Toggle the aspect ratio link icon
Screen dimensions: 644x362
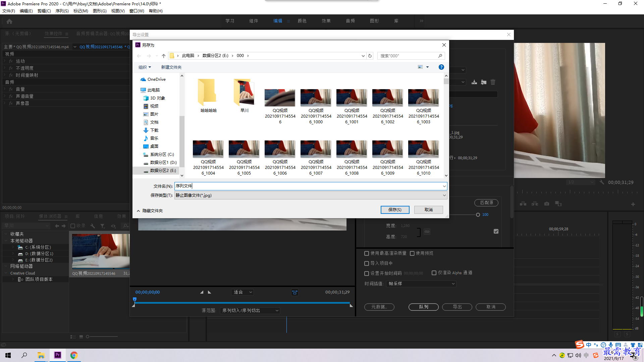click(427, 232)
